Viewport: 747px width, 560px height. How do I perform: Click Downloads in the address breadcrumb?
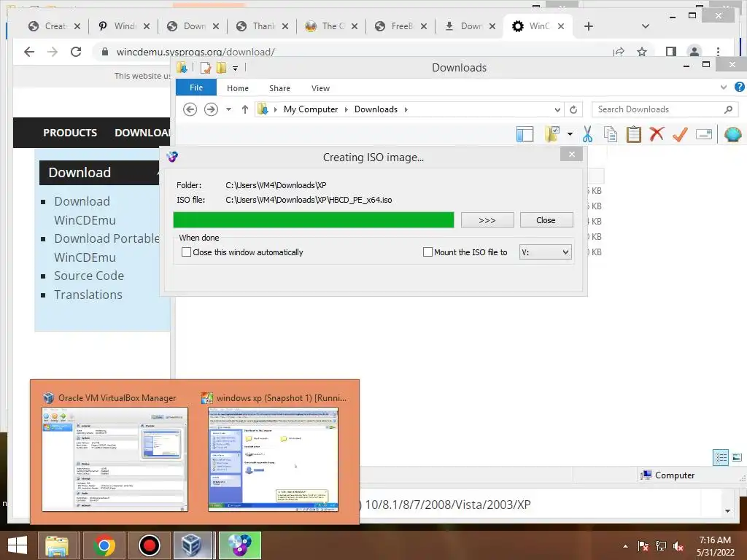[376, 109]
